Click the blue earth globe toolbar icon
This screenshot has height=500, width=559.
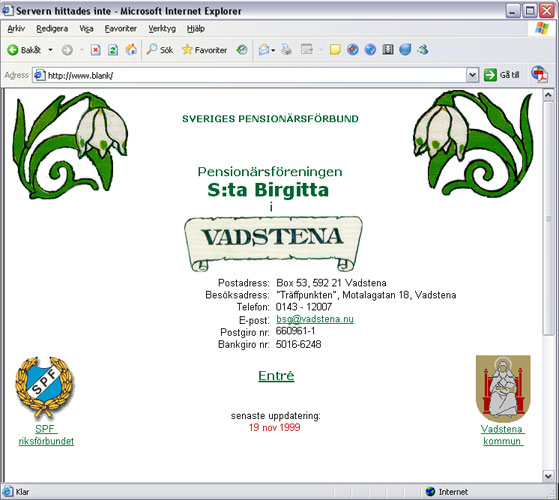[370, 50]
